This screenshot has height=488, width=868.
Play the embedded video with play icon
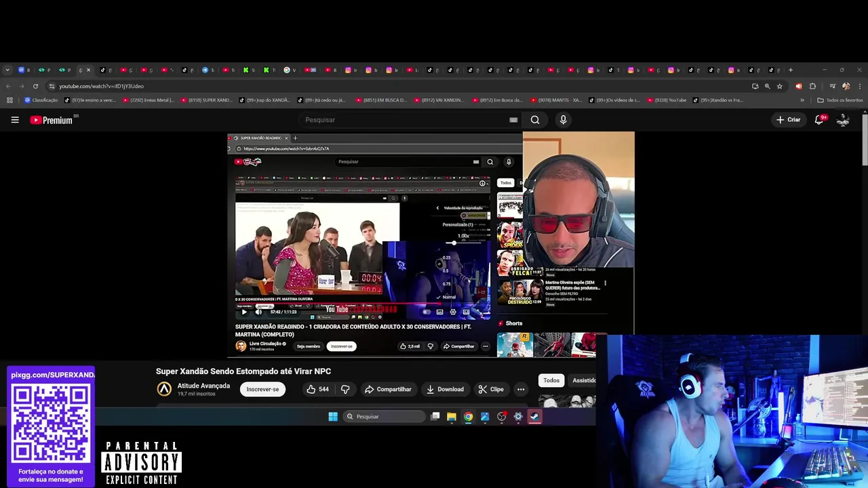244,312
